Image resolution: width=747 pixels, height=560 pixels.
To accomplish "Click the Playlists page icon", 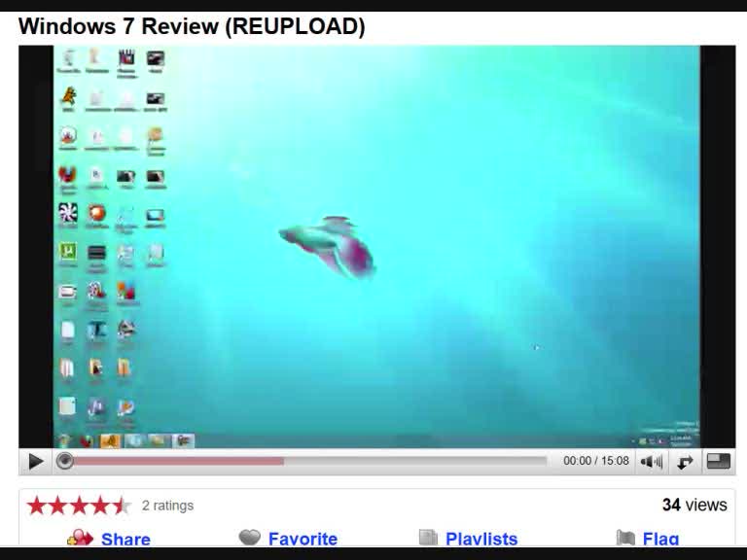I will coord(428,537).
